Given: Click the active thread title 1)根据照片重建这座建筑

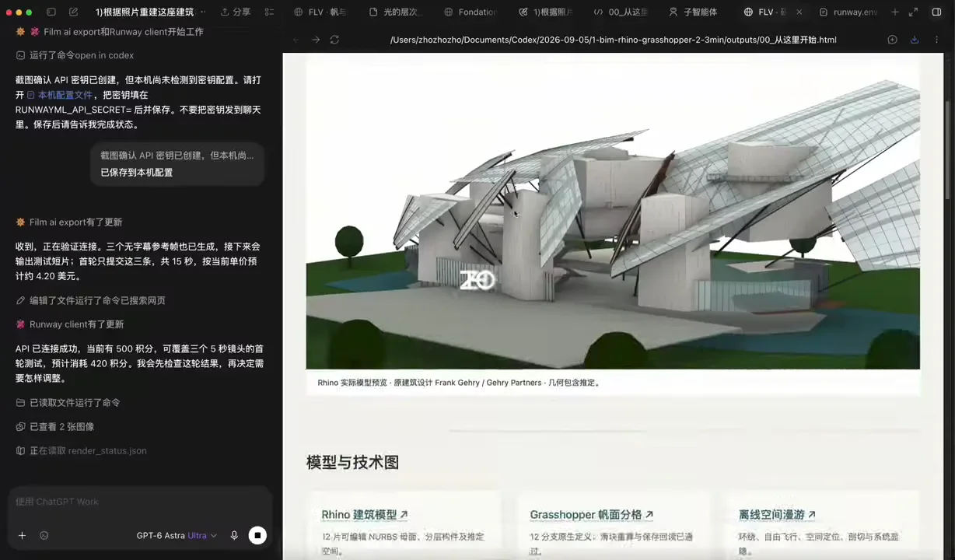Looking at the screenshot, I should tap(145, 12).
